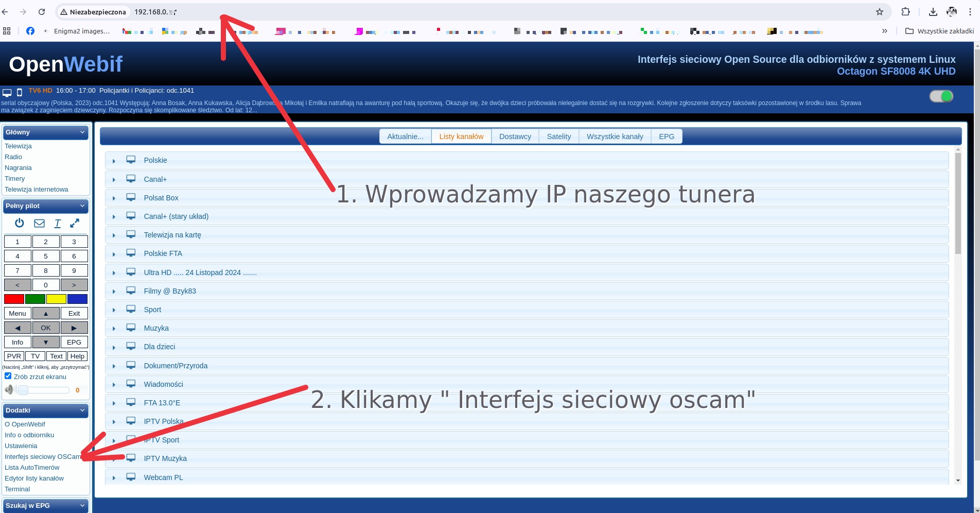980x513 pixels.
Task: Click the browser address bar
Action: tap(463, 12)
